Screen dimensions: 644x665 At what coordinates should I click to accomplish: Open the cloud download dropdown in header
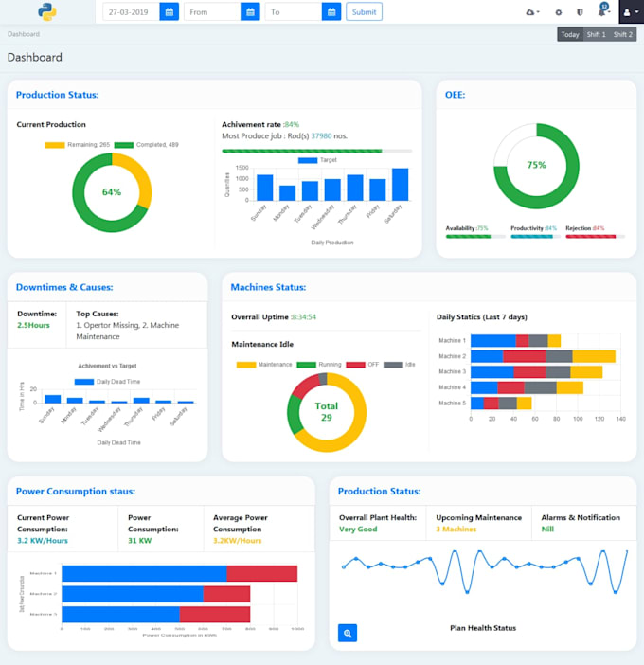[532, 12]
